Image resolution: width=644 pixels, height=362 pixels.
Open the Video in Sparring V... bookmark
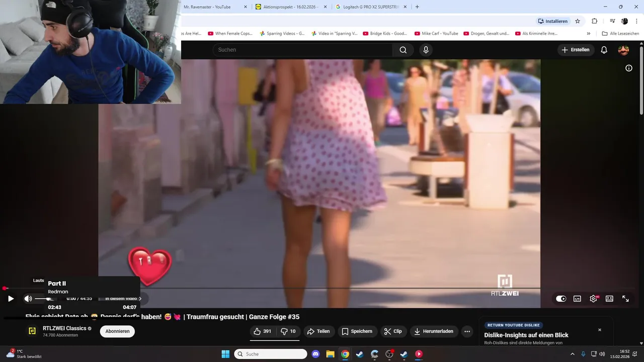(334, 34)
